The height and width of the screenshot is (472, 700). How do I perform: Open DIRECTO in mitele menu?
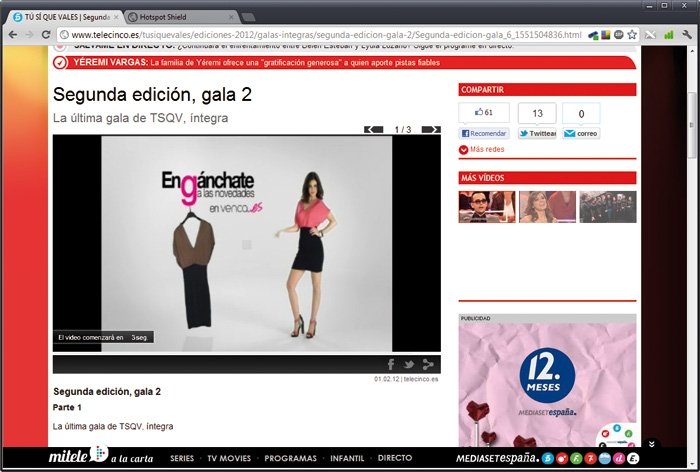(x=395, y=458)
